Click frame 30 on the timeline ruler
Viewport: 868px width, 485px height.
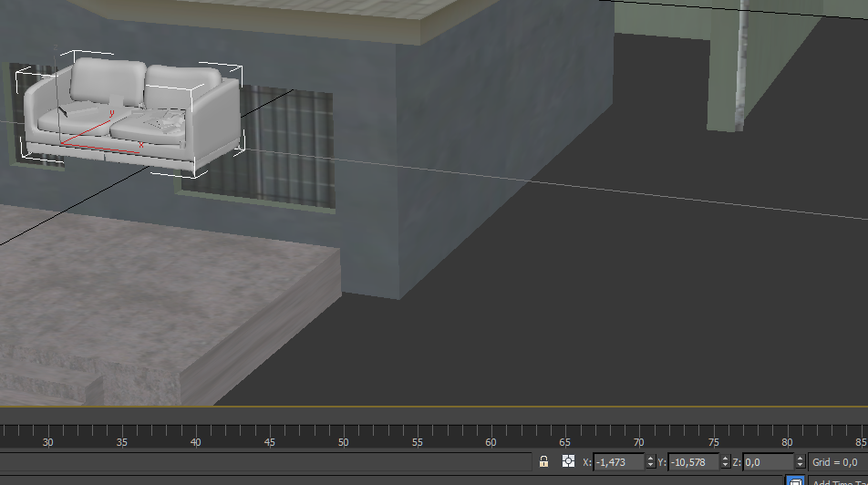point(47,434)
